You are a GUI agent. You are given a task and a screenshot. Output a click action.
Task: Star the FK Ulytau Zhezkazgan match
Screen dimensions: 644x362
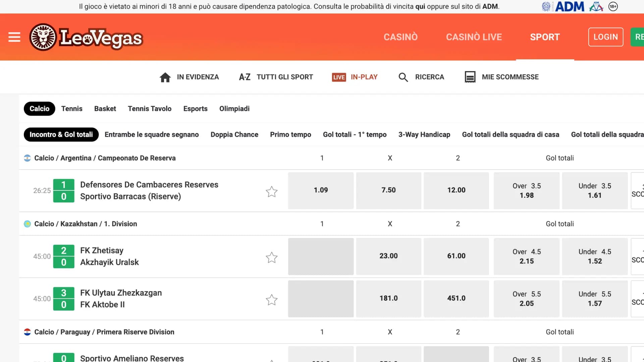(x=272, y=299)
